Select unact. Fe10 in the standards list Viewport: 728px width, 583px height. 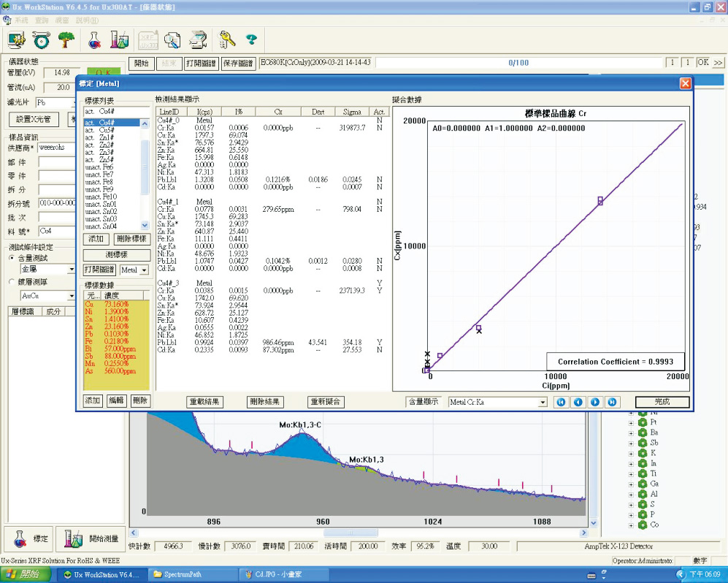(x=100, y=197)
